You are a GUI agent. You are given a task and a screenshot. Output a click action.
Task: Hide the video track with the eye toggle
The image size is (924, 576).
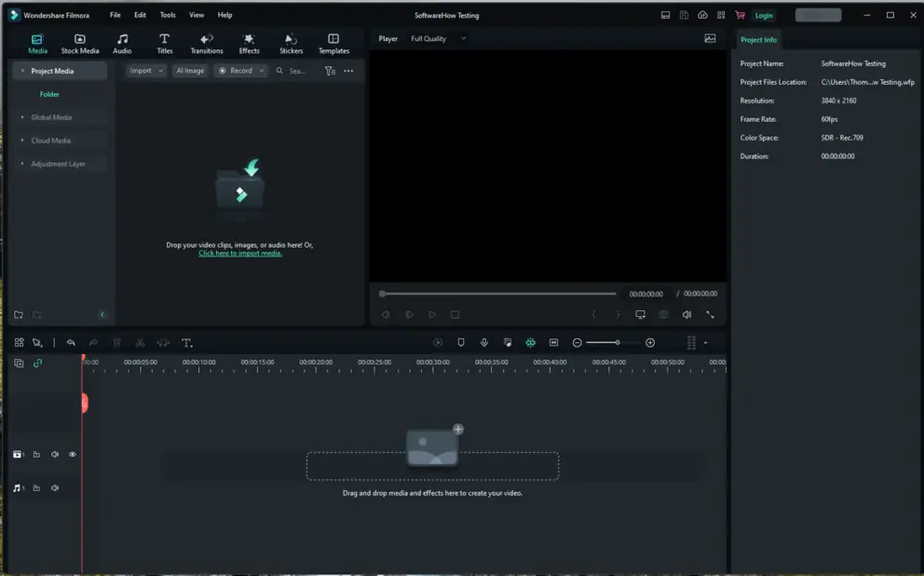(x=72, y=454)
